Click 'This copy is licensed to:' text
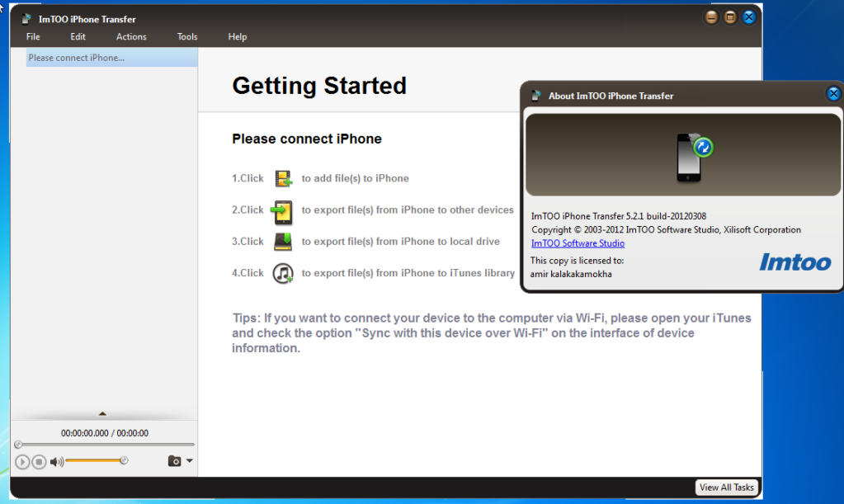Image resolution: width=844 pixels, height=504 pixels. click(x=577, y=261)
